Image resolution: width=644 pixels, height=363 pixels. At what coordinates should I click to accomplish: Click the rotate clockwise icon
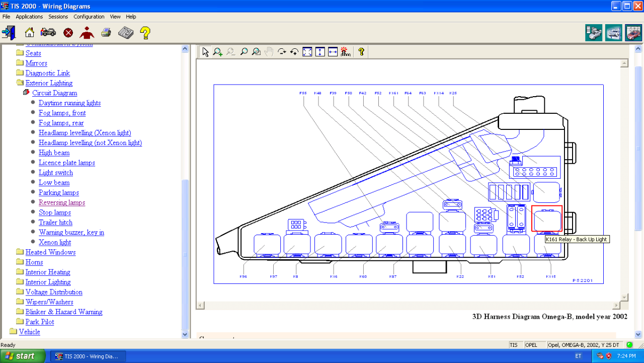coord(282,51)
